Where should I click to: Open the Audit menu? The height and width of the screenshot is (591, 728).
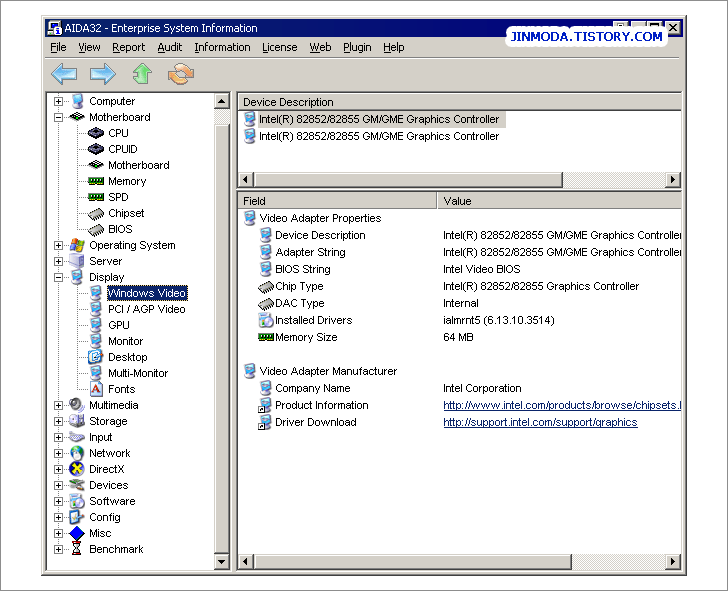click(170, 47)
